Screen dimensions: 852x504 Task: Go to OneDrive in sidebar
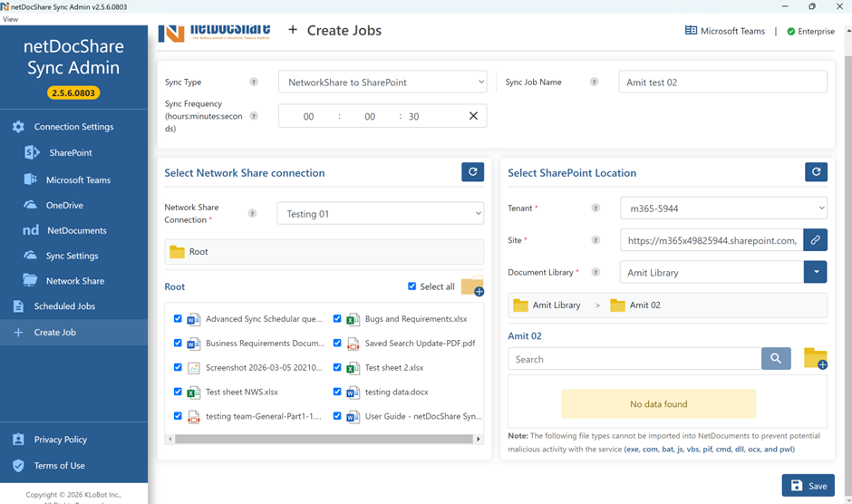coord(64,206)
